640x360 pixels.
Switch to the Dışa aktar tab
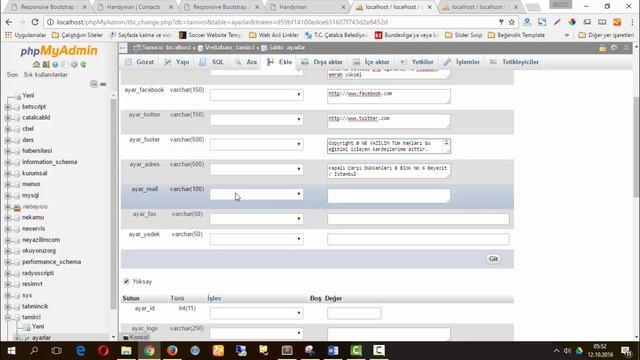(x=322, y=62)
